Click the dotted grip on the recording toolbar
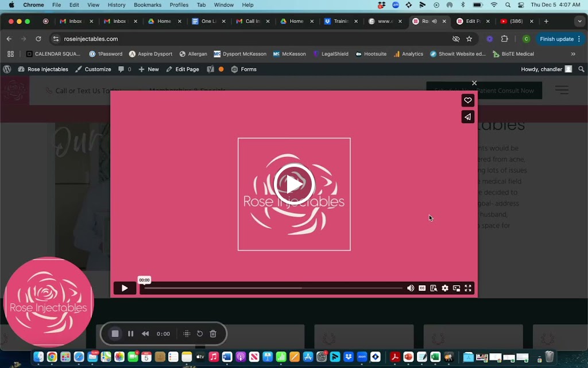This screenshot has width=588, height=368. click(187, 333)
